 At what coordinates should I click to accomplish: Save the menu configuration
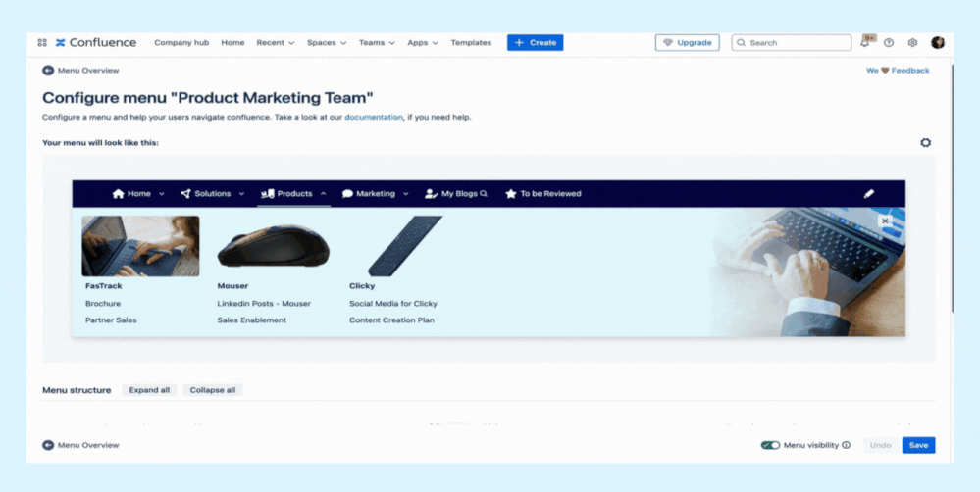point(919,445)
